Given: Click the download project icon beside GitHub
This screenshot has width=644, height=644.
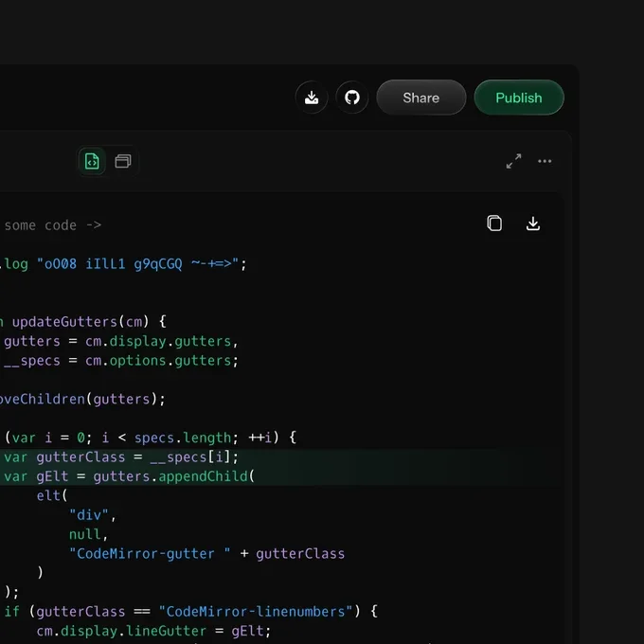Looking at the screenshot, I should click(x=312, y=98).
